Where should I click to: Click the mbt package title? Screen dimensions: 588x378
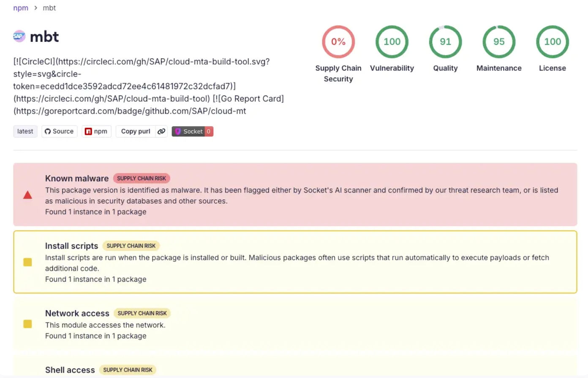click(x=44, y=37)
